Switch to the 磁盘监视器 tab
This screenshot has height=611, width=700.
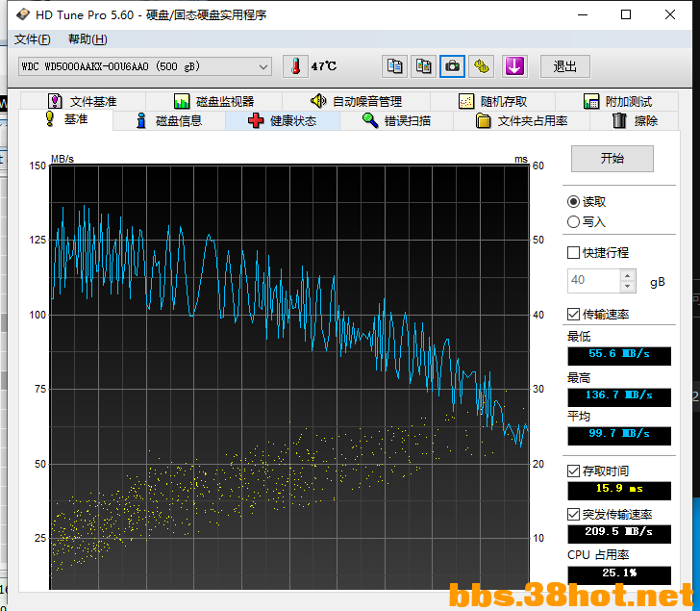[x=213, y=101]
